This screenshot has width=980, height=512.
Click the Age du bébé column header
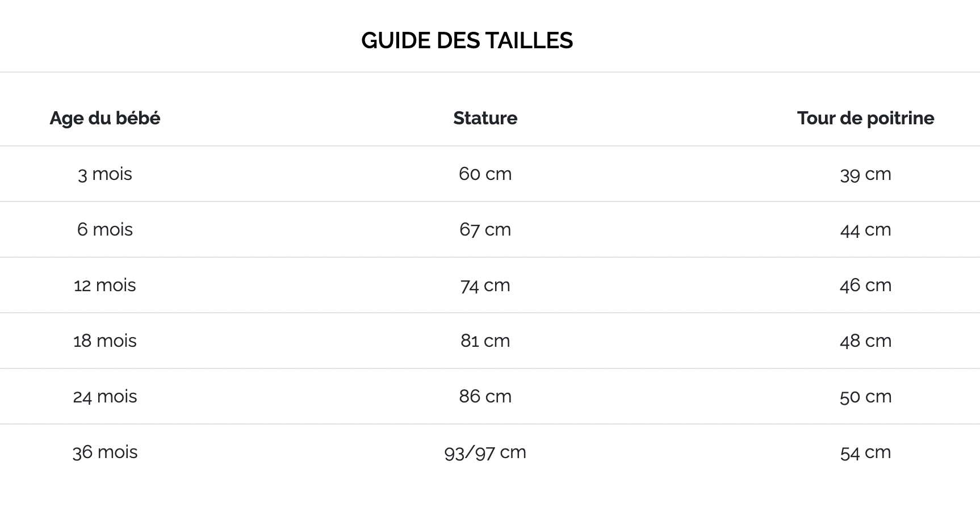105,118
